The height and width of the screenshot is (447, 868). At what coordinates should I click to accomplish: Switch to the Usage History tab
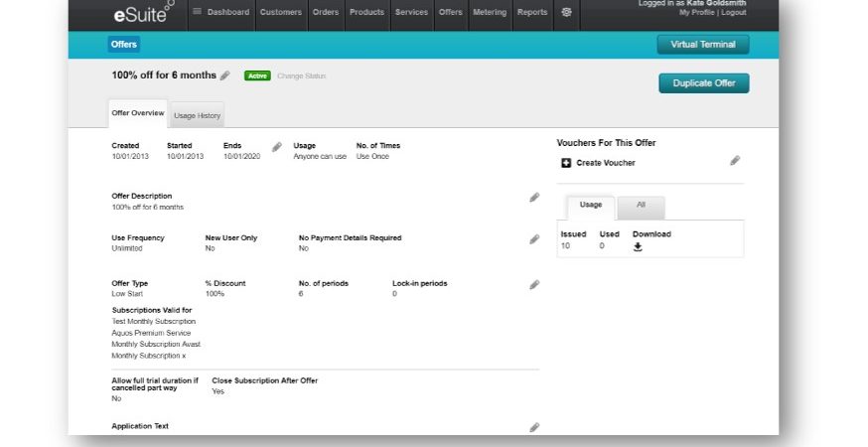pos(198,115)
